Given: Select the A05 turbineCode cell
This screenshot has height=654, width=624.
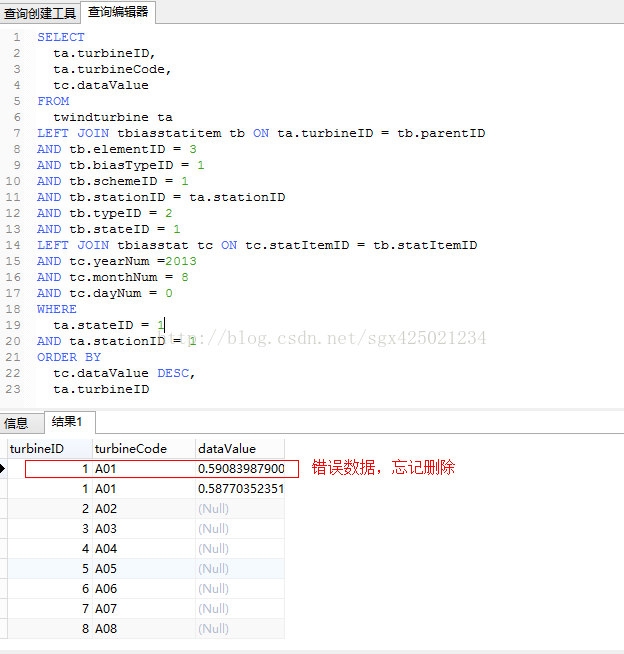Looking at the screenshot, I should (143, 568).
